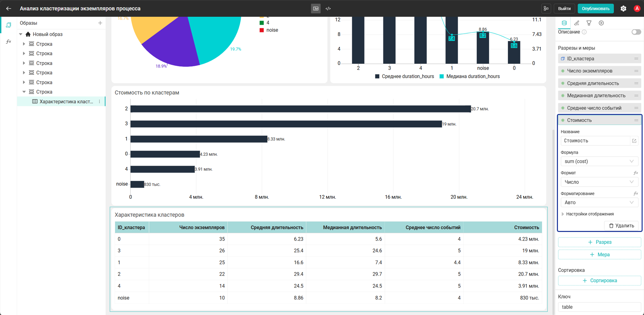Open the Формула sum (cost) dropdown
This screenshot has height=315, width=644.
(599, 161)
